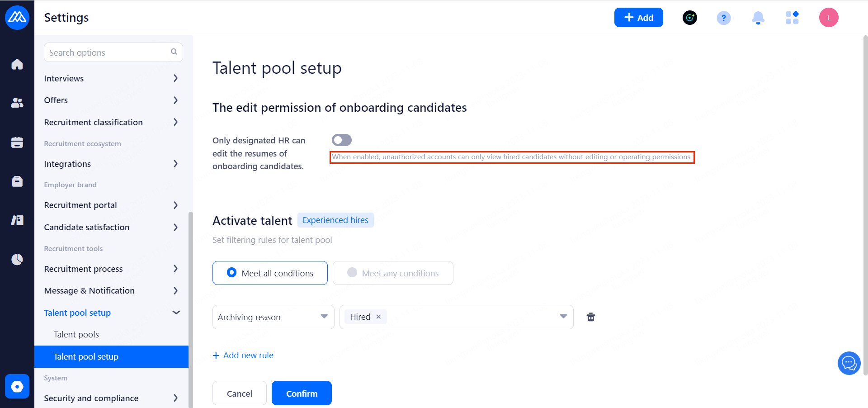Delete the Archiving reason rule with trash icon
Image resolution: width=868 pixels, height=408 pixels.
coord(590,317)
